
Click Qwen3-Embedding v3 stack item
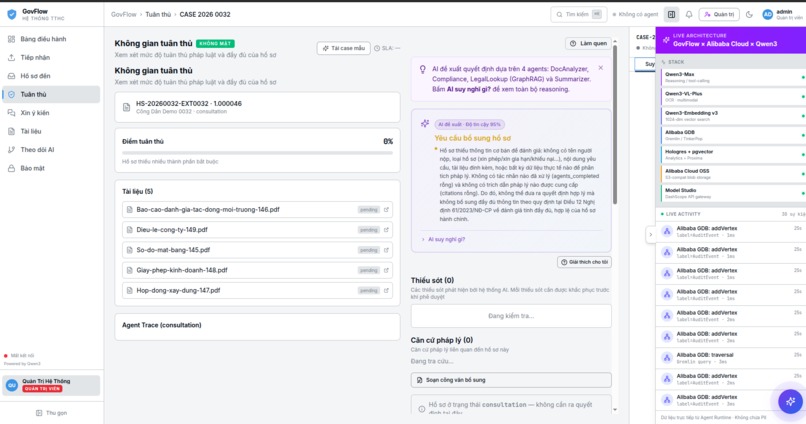(732, 116)
